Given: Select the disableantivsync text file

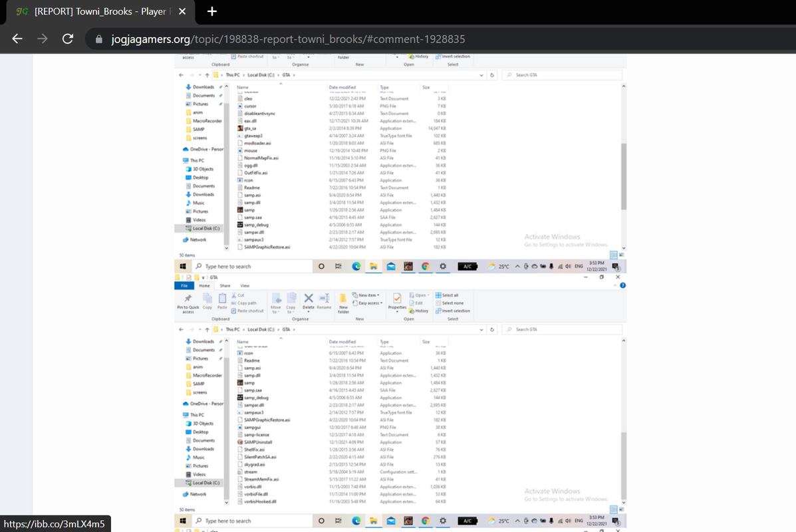Looking at the screenshot, I should coord(257,113).
